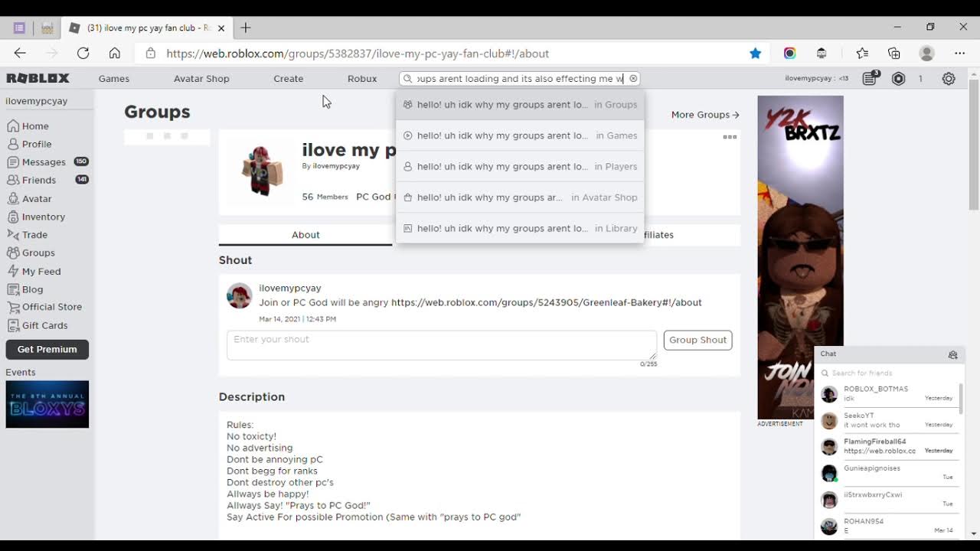Open My Feed in the left sidebar
980x551 pixels.
(34, 271)
